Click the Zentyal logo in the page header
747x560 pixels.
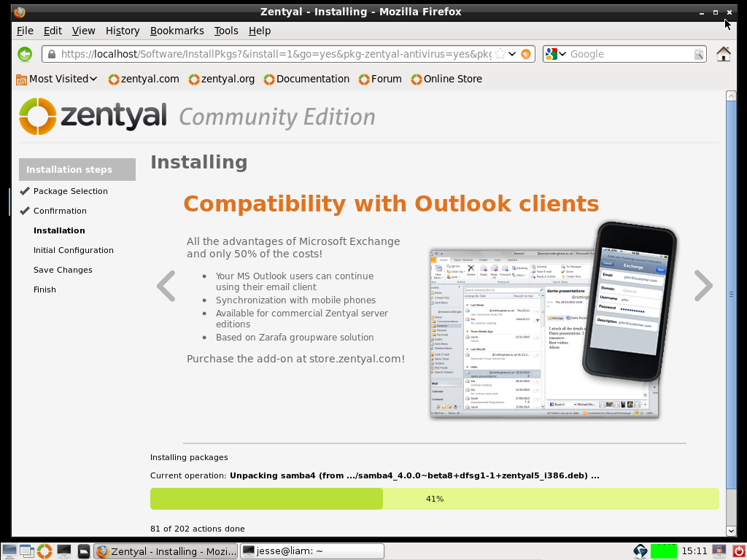(x=93, y=116)
